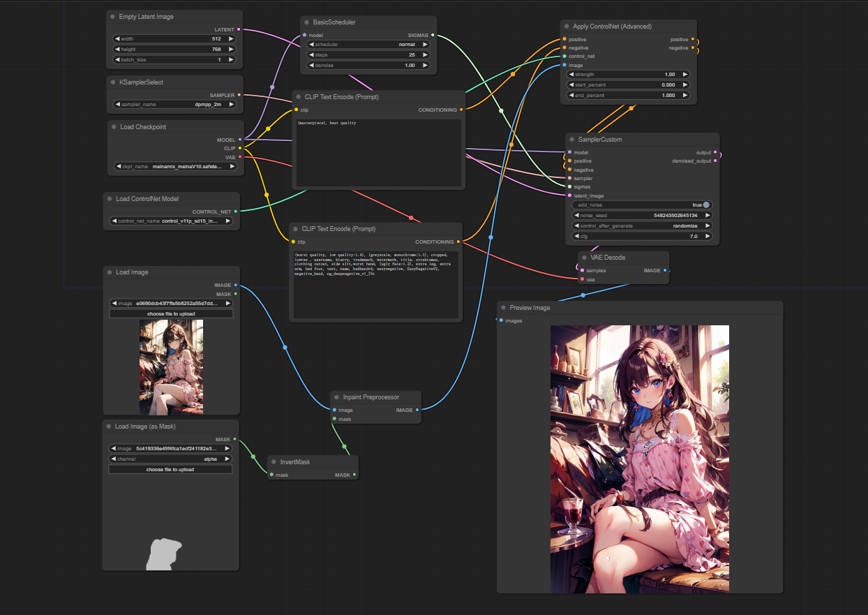Click the mask thumbnail in Load Image (as Mask)
Viewport: 868px width, 615px height.
click(x=165, y=554)
